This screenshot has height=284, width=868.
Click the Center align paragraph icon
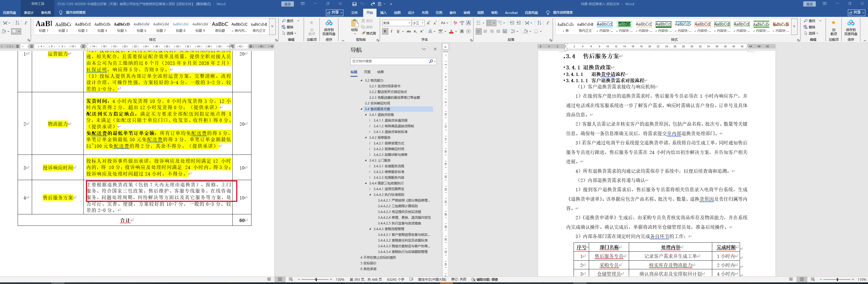485,31
